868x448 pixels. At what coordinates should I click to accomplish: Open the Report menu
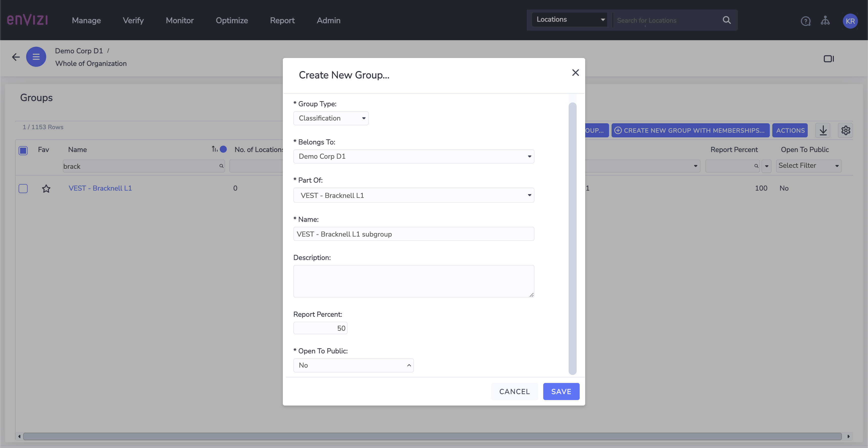tap(282, 21)
